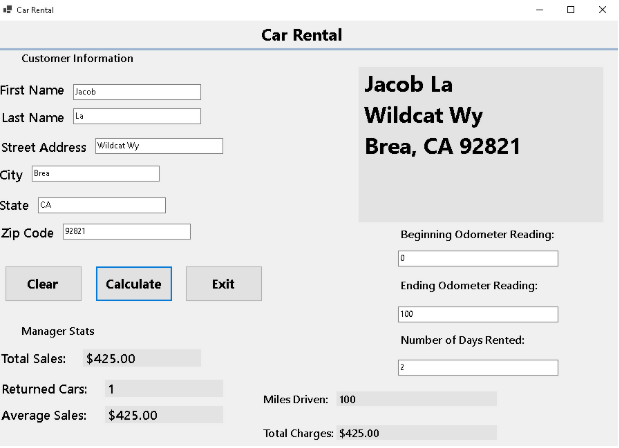Image resolution: width=619 pixels, height=448 pixels.
Task: Select the Beginning Odometer Reading box
Action: tap(477, 259)
